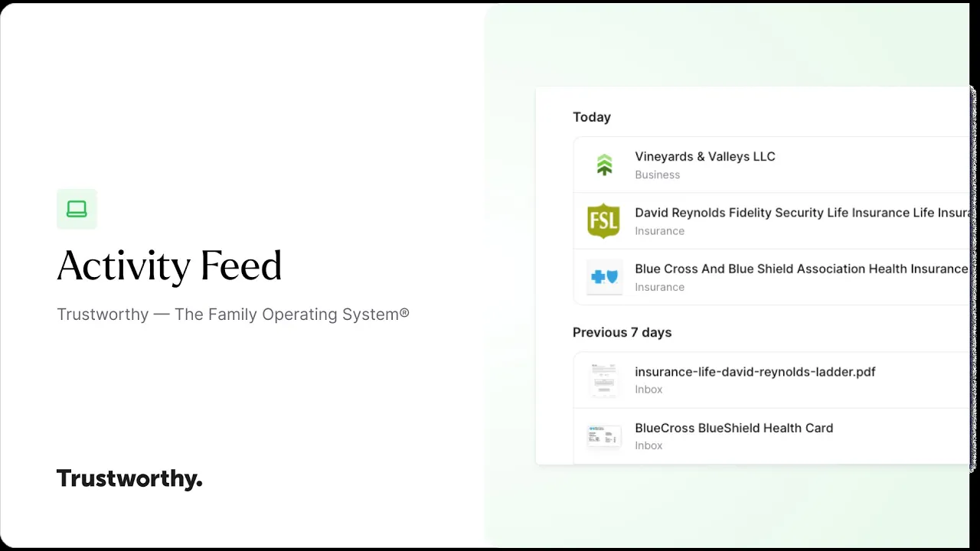Click the Today section header

[x=592, y=117]
